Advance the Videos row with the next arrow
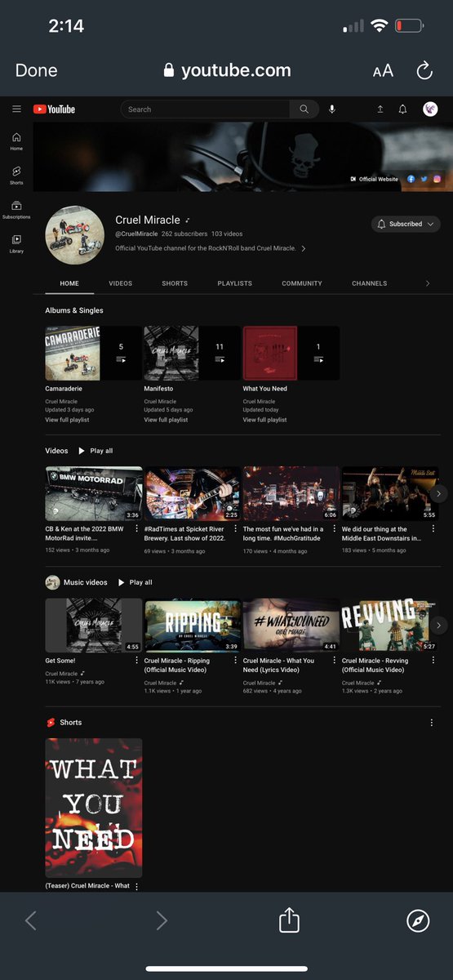Screen dimensions: 453x980 (439, 493)
